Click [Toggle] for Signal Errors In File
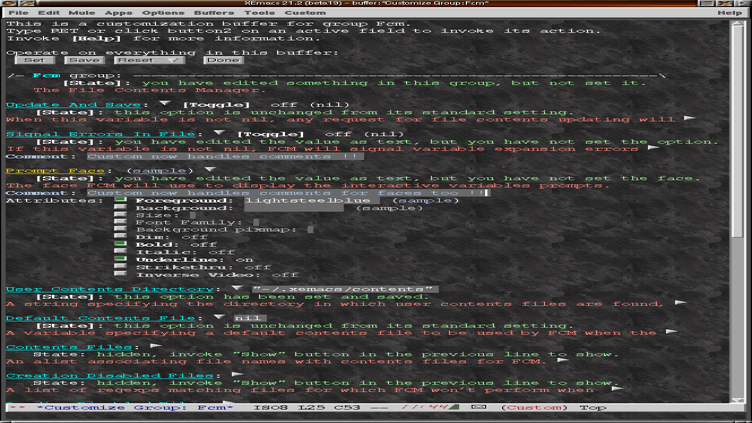 (x=270, y=134)
